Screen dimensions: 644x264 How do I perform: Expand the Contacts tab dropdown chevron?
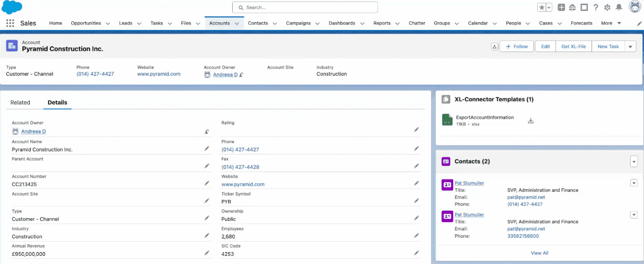pos(275,24)
